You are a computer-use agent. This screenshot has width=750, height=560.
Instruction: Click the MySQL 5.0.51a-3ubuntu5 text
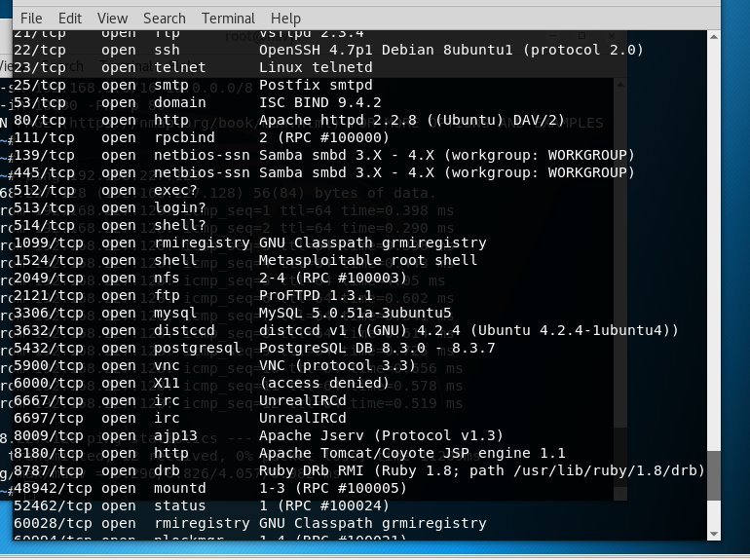pyautogui.click(x=355, y=314)
